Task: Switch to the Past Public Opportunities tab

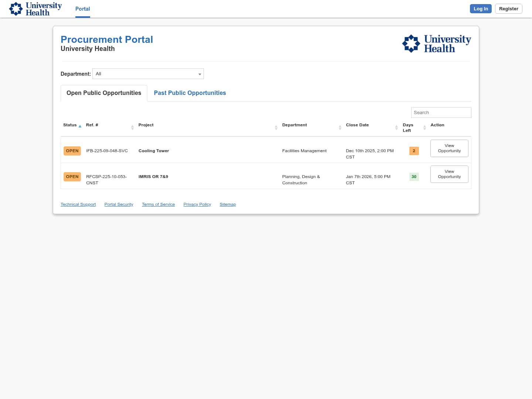Action: pyautogui.click(x=190, y=93)
